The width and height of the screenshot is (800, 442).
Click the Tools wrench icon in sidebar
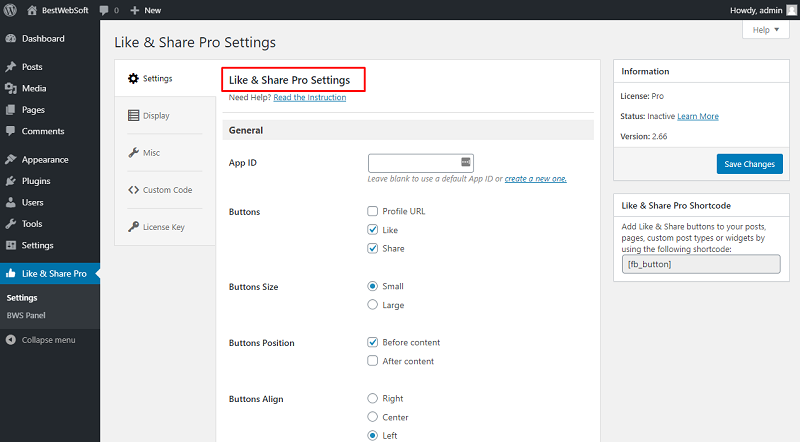(x=11, y=224)
